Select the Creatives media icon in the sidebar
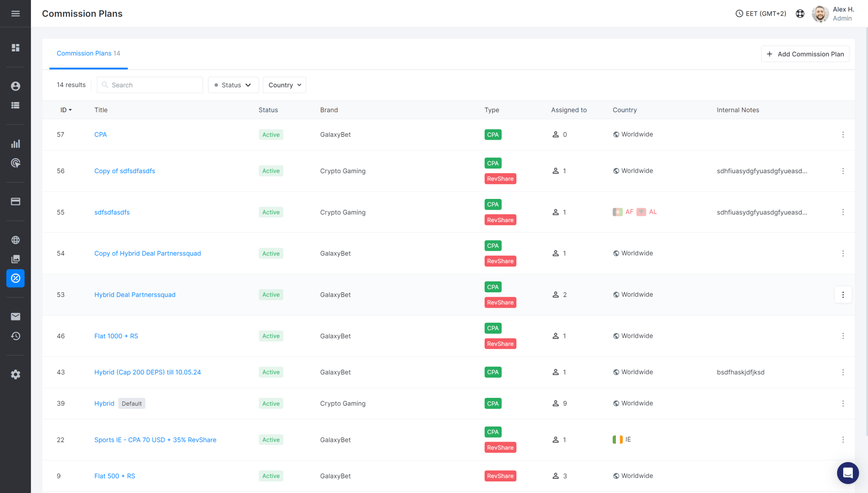The width and height of the screenshot is (868, 493). (x=15, y=259)
